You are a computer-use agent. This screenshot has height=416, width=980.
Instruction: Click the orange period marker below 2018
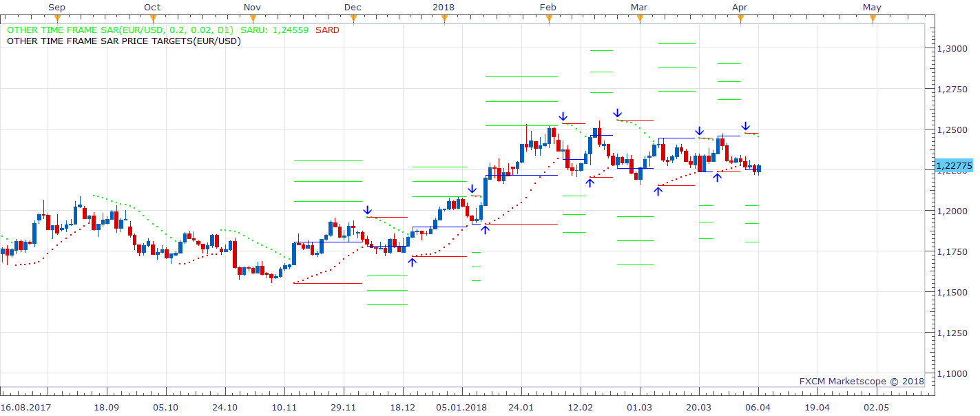444,19
